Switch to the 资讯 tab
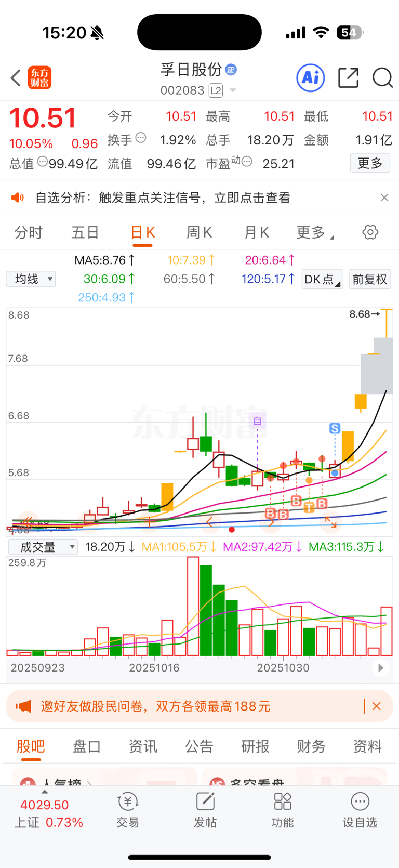The image size is (399, 868). tap(143, 746)
